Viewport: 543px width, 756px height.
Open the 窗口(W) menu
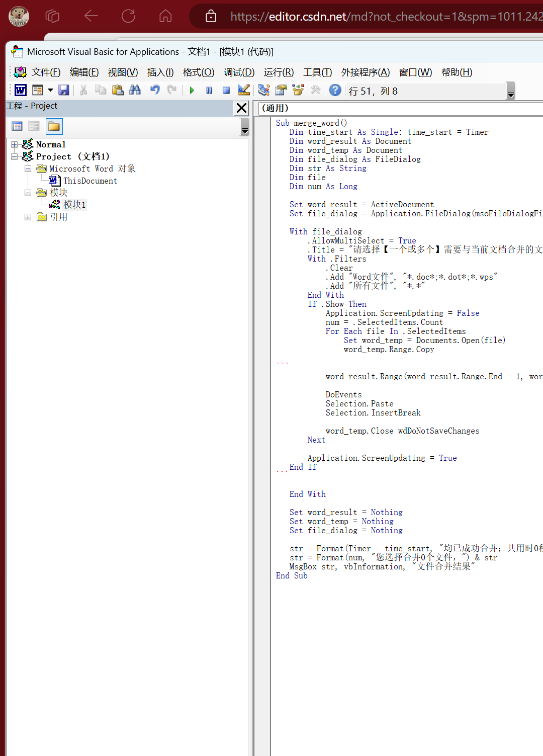point(415,72)
